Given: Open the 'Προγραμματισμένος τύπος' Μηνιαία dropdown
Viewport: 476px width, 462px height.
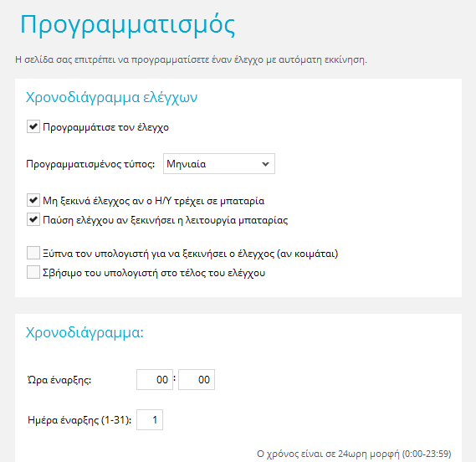Looking at the screenshot, I should click(219, 164).
